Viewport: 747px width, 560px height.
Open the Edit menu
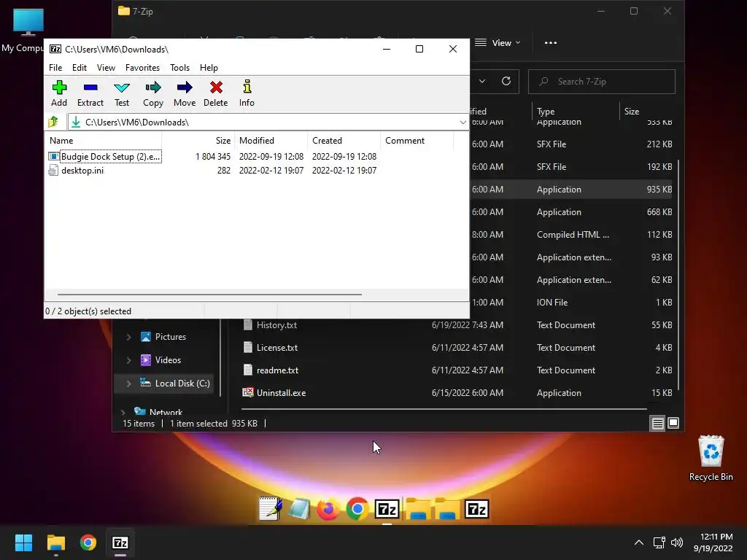[x=79, y=68]
